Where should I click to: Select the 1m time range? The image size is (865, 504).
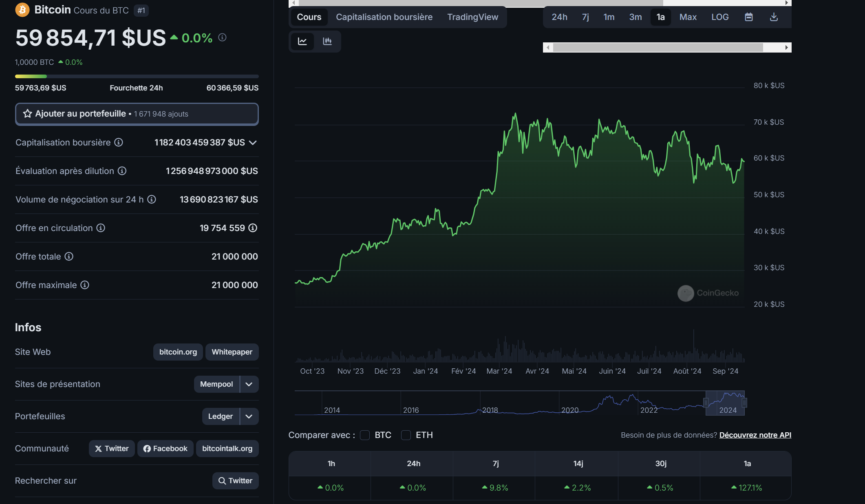point(609,17)
